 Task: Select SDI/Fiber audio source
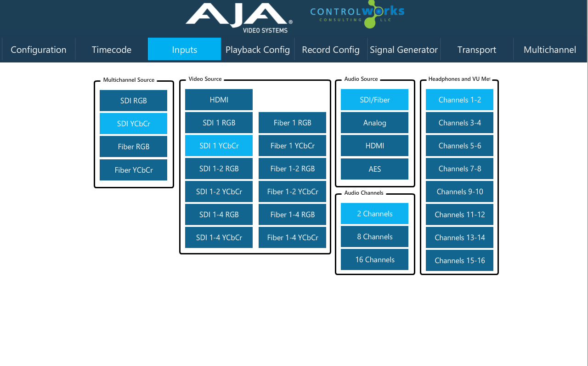click(x=374, y=100)
